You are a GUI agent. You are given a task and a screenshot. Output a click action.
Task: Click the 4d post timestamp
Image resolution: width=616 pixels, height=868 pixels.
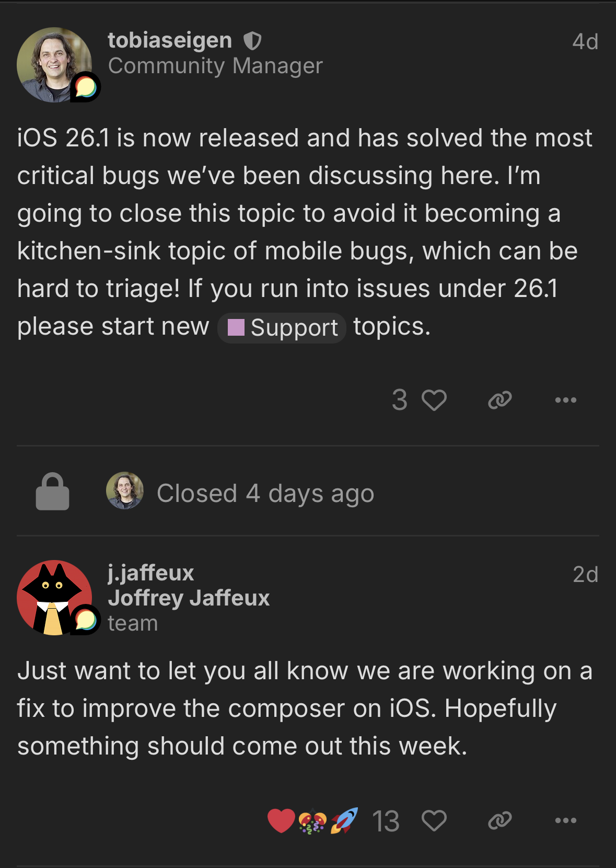point(585,42)
